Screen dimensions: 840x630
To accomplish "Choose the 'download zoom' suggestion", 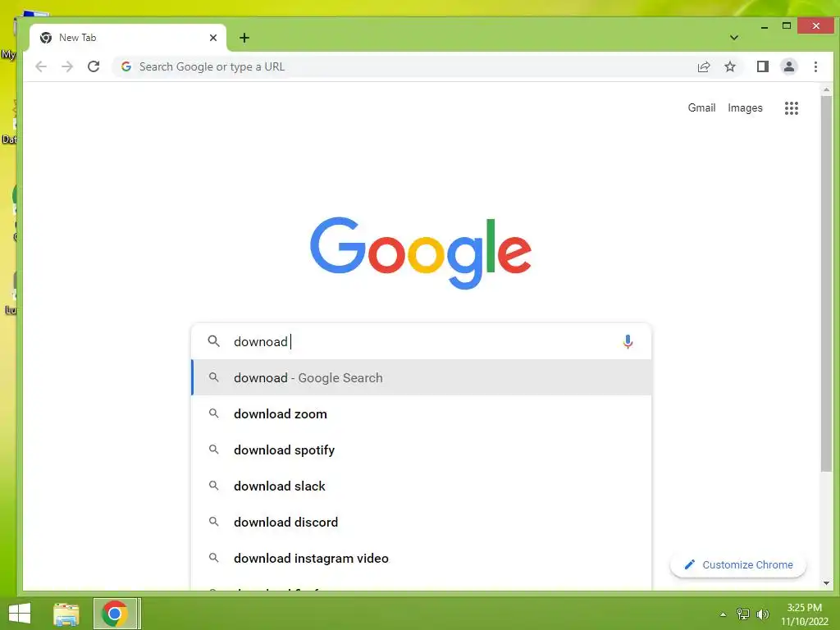I will pyautogui.click(x=422, y=413).
